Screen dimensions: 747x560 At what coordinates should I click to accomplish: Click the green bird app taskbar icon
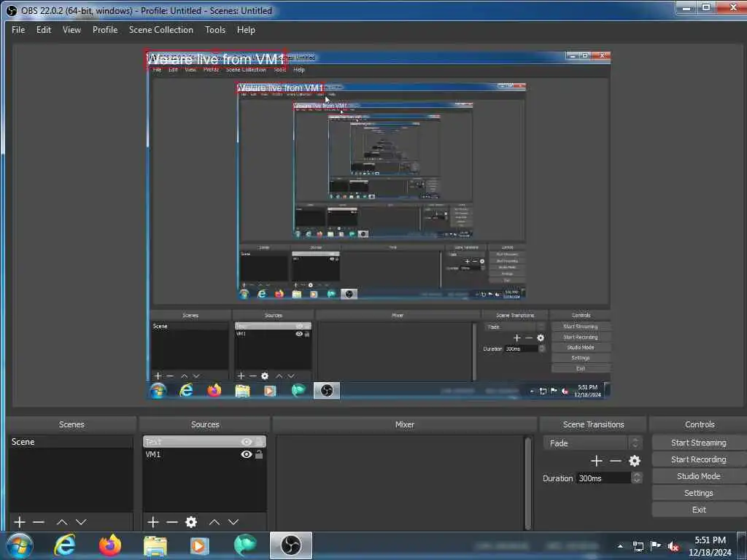tap(245, 545)
